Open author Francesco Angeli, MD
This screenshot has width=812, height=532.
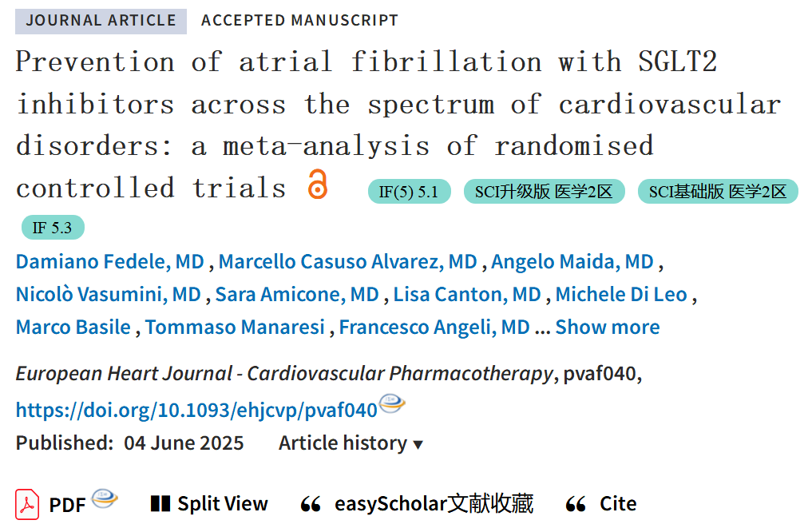pos(434,328)
